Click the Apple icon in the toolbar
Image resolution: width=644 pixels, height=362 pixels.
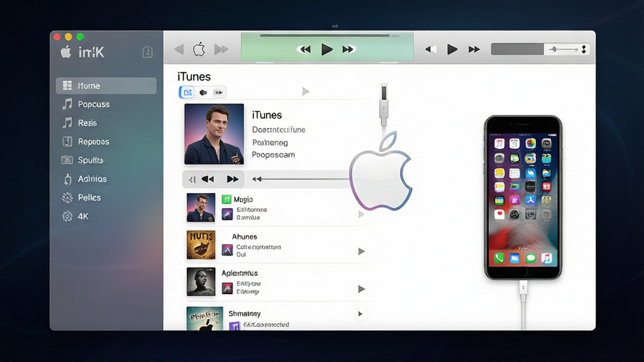[x=199, y=49]
